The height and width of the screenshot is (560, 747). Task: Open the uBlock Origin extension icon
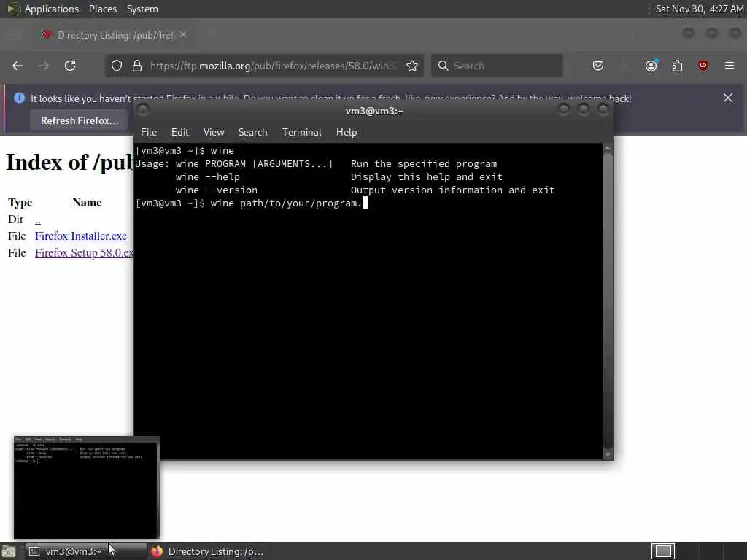pos(703,66)
